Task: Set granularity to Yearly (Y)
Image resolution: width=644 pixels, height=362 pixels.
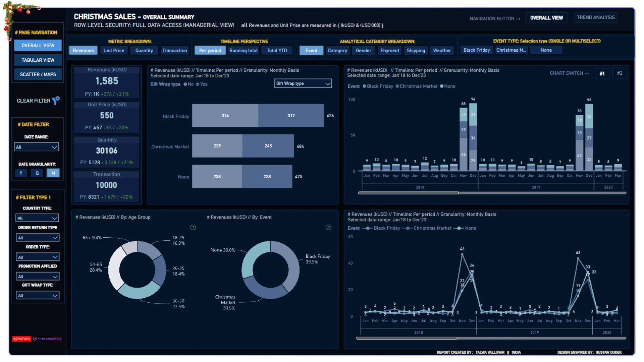Action: [21, 173]
